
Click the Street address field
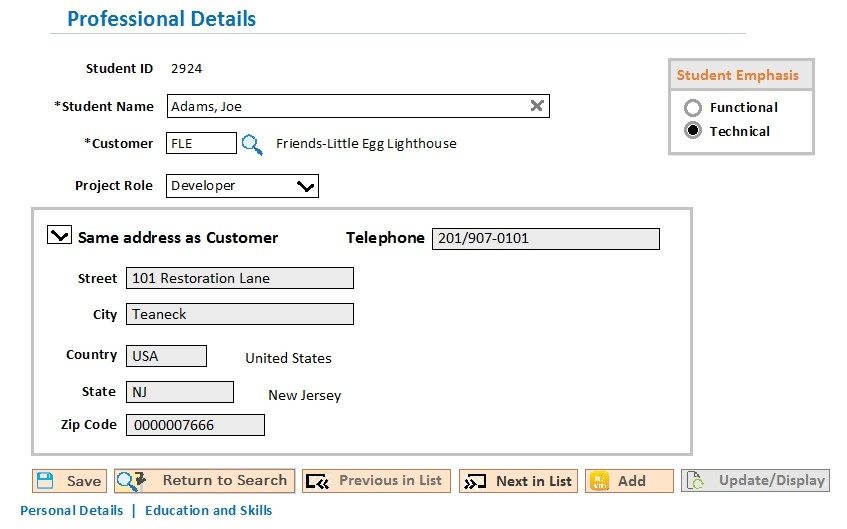240,278
